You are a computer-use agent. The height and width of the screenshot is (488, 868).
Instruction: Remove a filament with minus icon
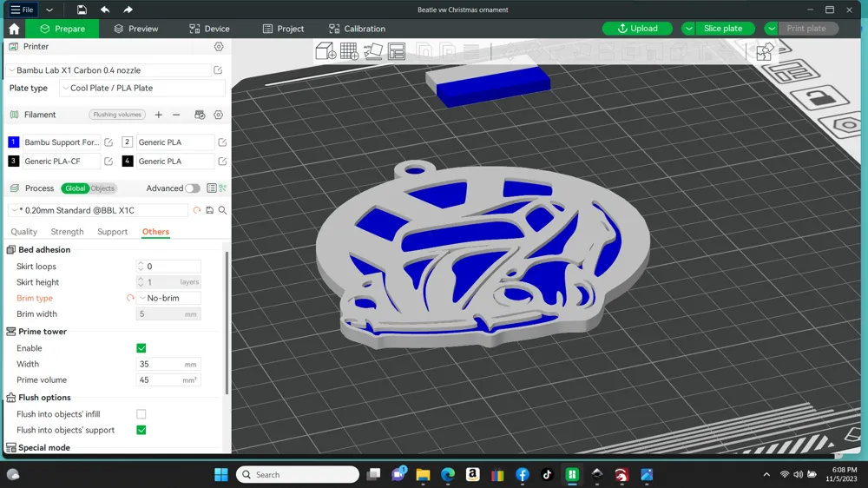[x=176, y=115]
